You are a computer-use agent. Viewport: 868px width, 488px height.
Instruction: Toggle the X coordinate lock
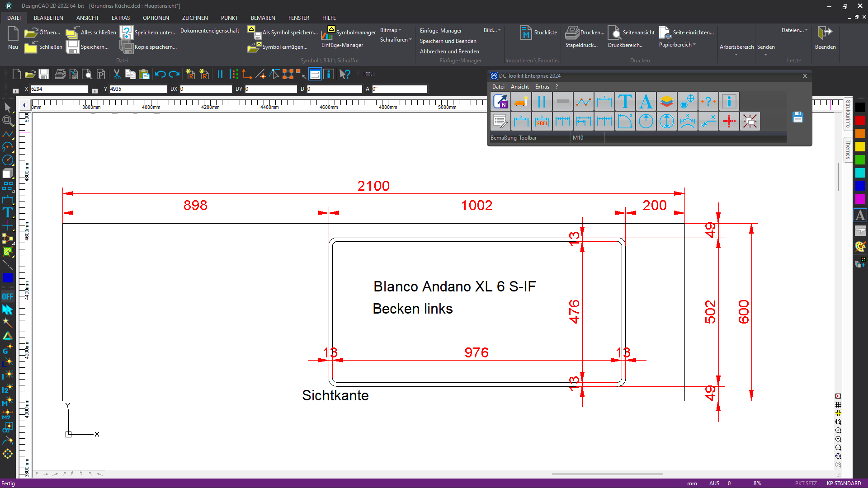16,90
